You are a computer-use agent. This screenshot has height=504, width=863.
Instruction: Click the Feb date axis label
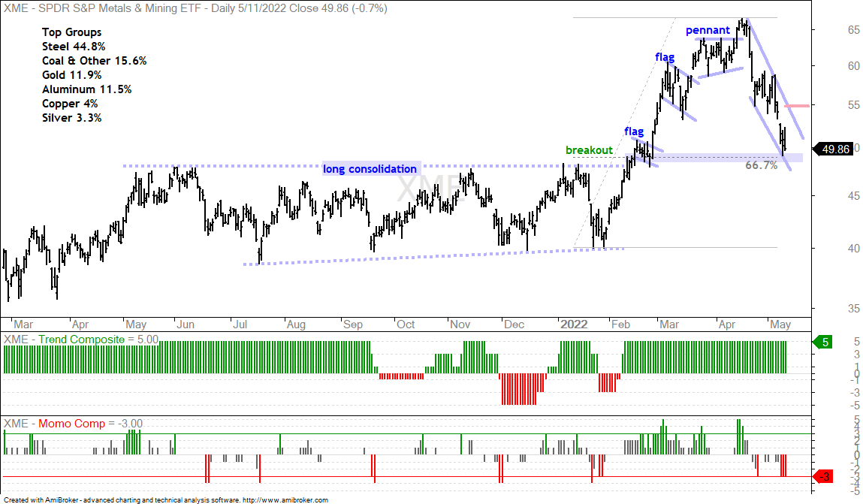coord(620,324)
